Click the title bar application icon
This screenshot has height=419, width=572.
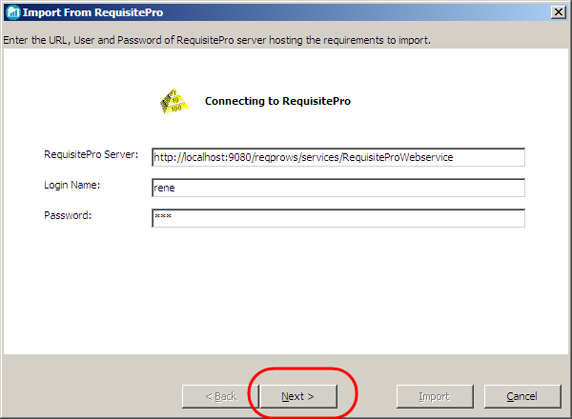coord(13,12)
